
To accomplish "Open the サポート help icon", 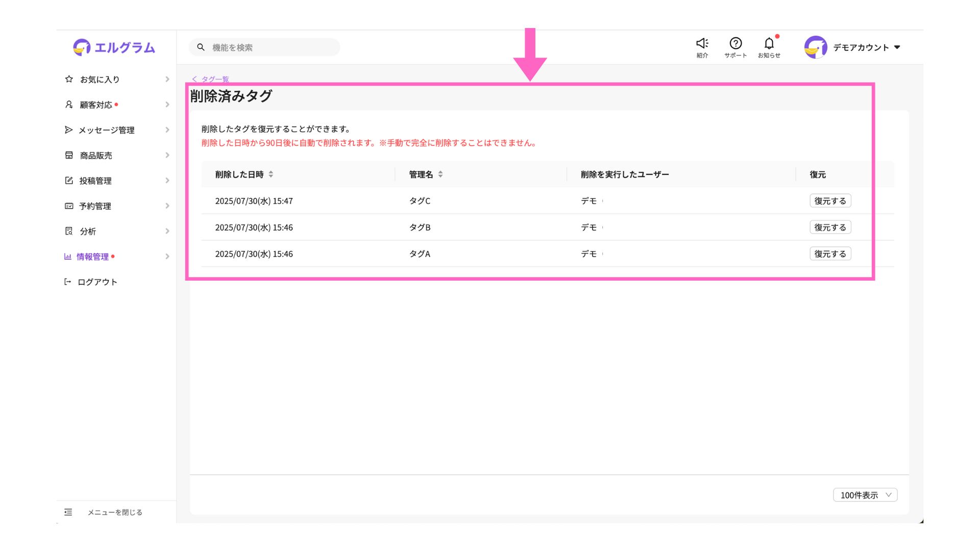I will pos(736,43).
